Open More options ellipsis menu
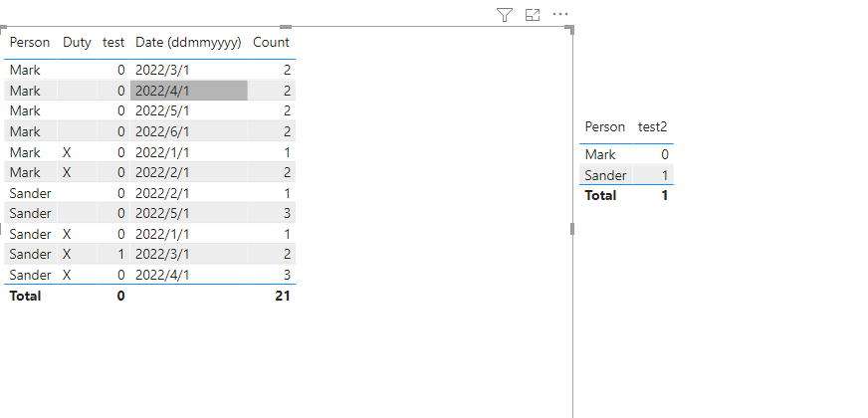868x418 pixels. [560, 15]
